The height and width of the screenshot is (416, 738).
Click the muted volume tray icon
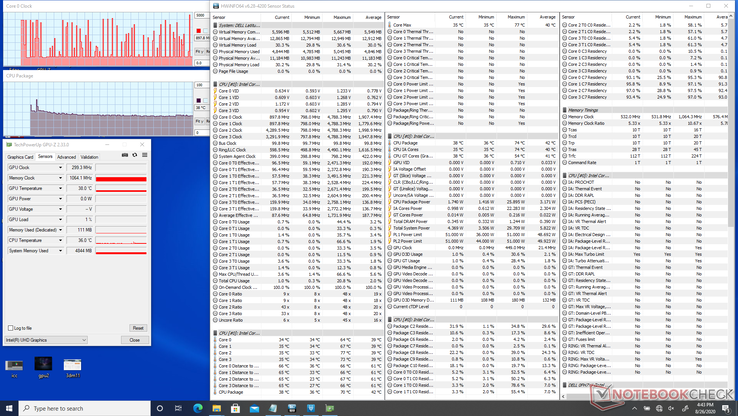[x=671, y=408]
